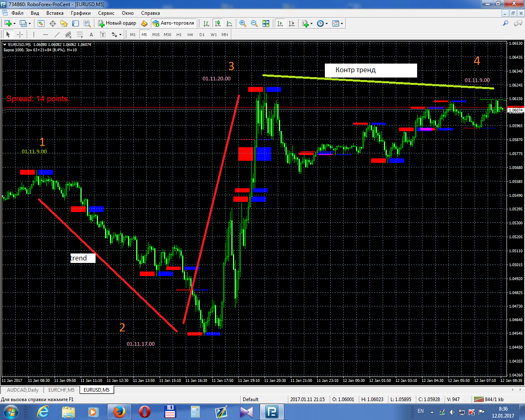Open the Data Window crosshair-target icon

(x=52, y=23)
